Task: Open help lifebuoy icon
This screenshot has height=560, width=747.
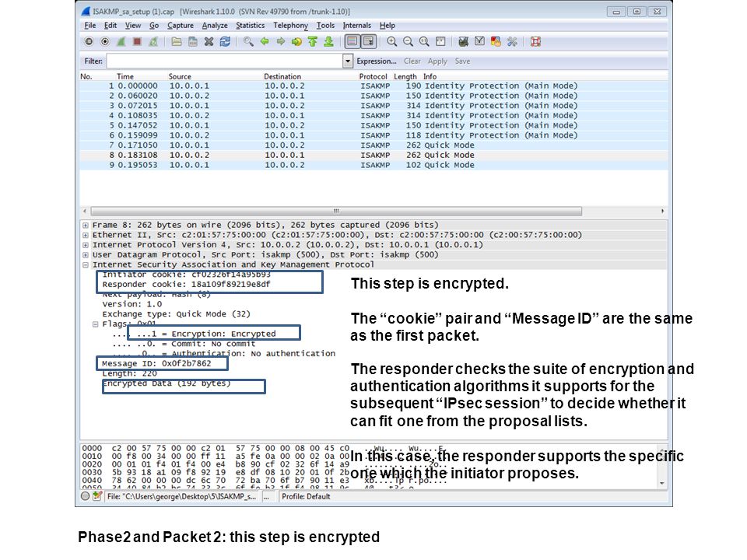Action: 535,42
